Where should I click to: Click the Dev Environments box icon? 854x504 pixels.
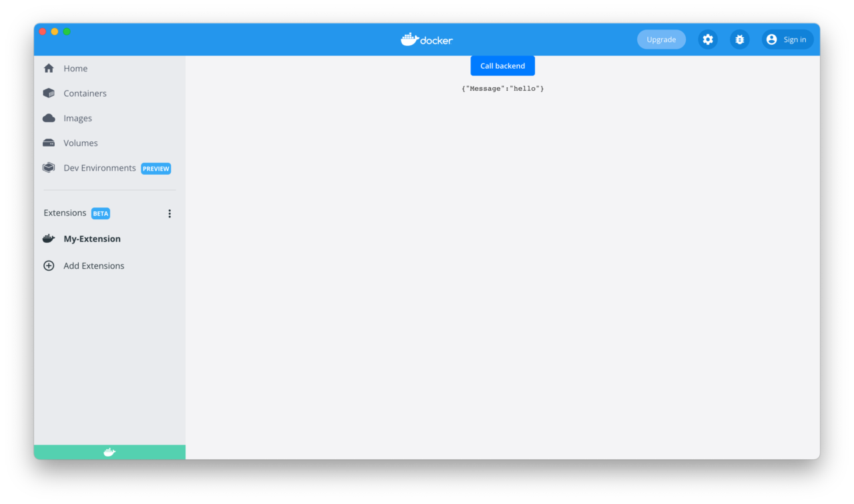(x=48, y=167)
